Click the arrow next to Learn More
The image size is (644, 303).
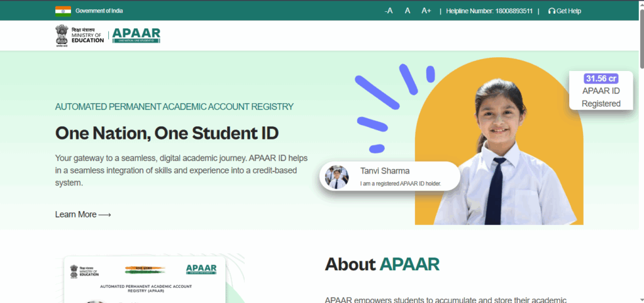click(x=105, y=214)
